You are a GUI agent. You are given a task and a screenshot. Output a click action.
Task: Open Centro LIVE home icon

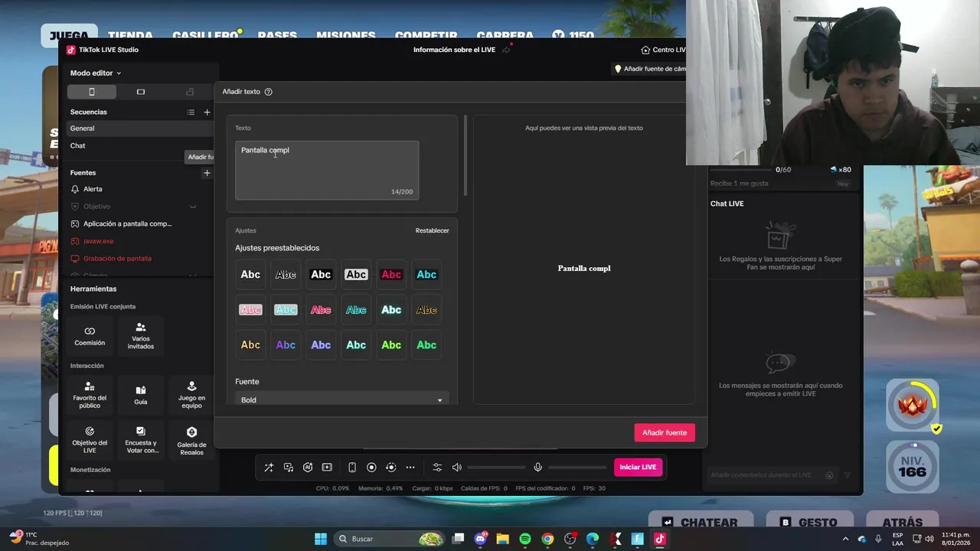pos(645,50)
